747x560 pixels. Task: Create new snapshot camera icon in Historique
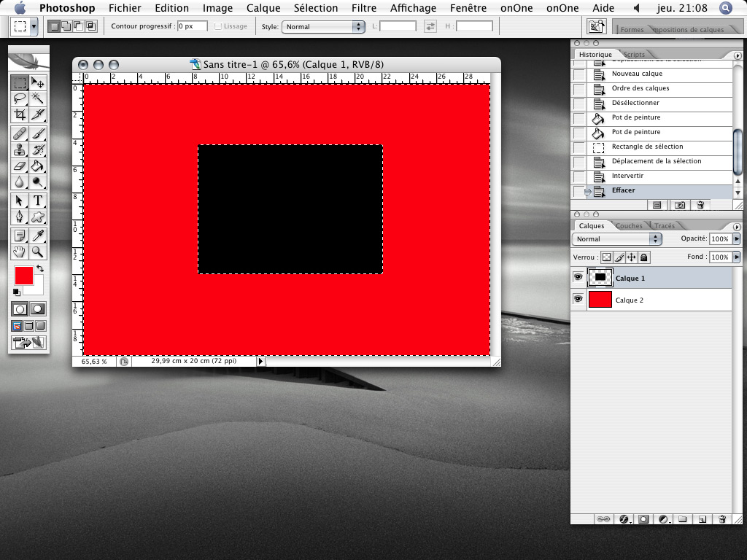[x=680, y=205]
